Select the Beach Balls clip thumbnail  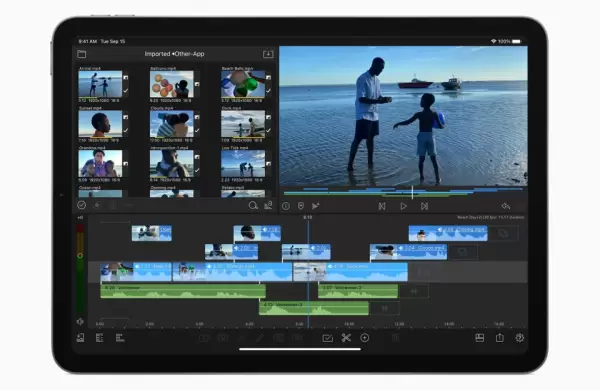[x=243, y=84]
